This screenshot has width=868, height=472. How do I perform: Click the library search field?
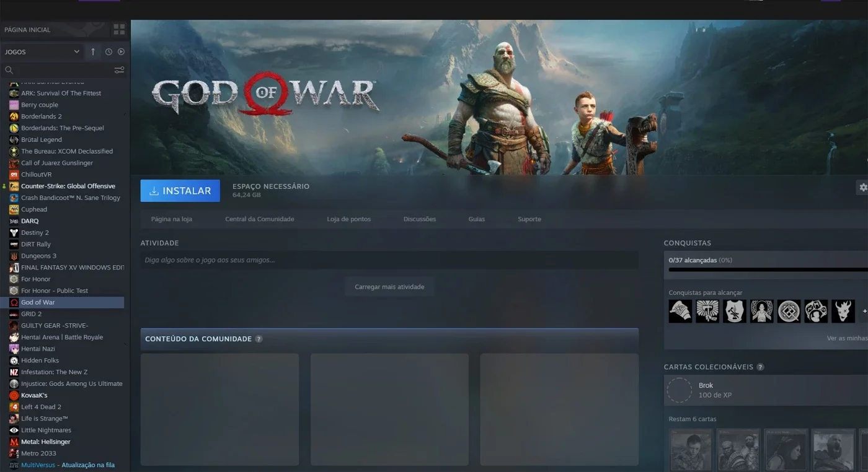[57, 70]
